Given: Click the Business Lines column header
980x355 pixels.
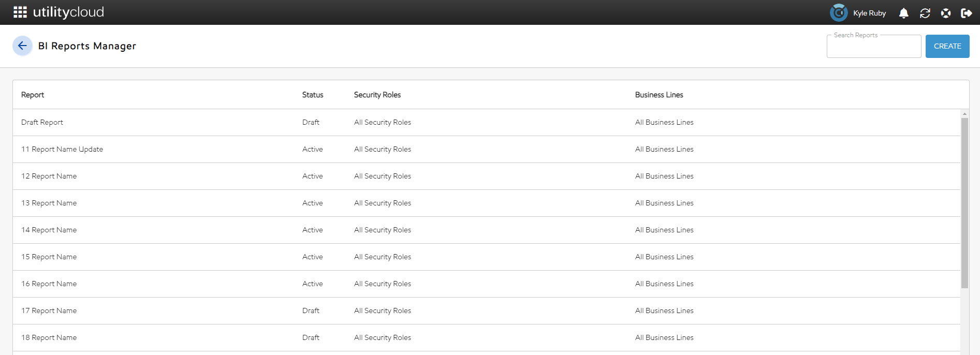Looking at the screenshot, I should [659, 95].
